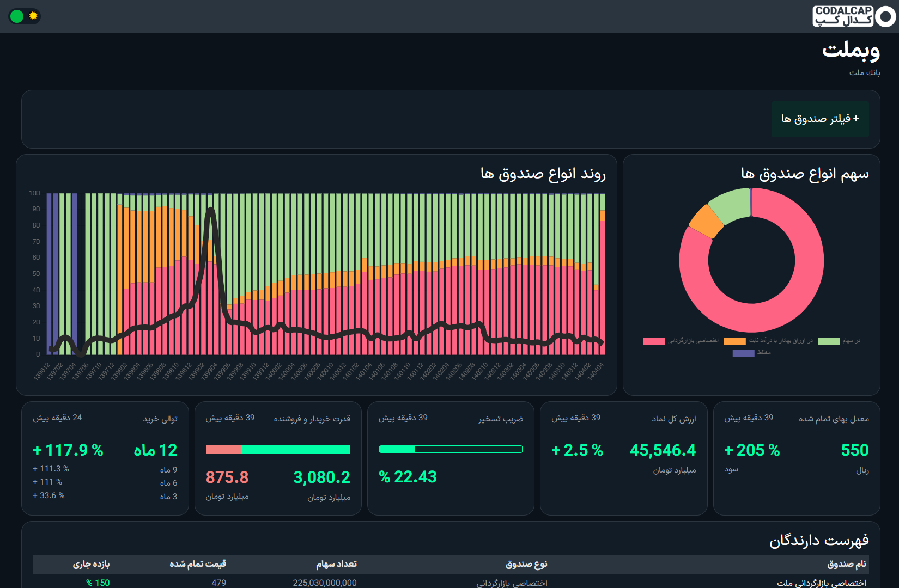This screenshot has width=899, height=588.
Task: Sort by قیمت تمام شده column header
Action: tap(198, 564)
